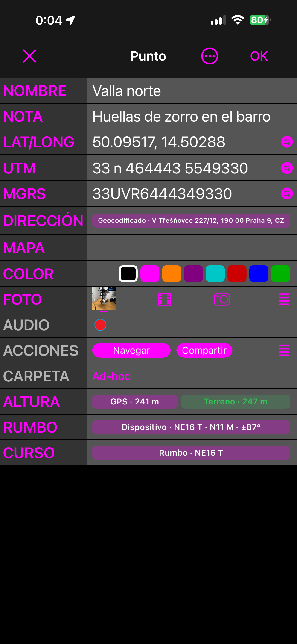The width and height of the screenshot is (297, 644).
Task: Tap the MGRS value 33UVR6444349330
Action: click(162, 194)
